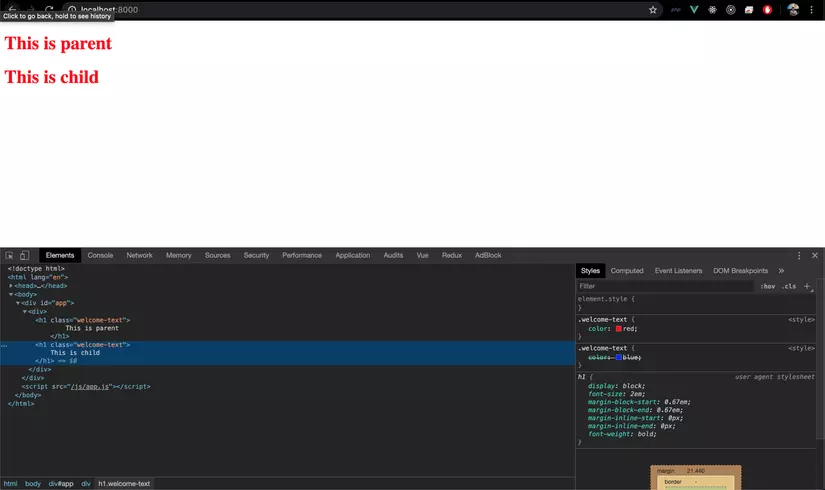Select the h1.welcome-text breadcrumb
The width and height of the screenshot is (825, 490).
[124, 484]
